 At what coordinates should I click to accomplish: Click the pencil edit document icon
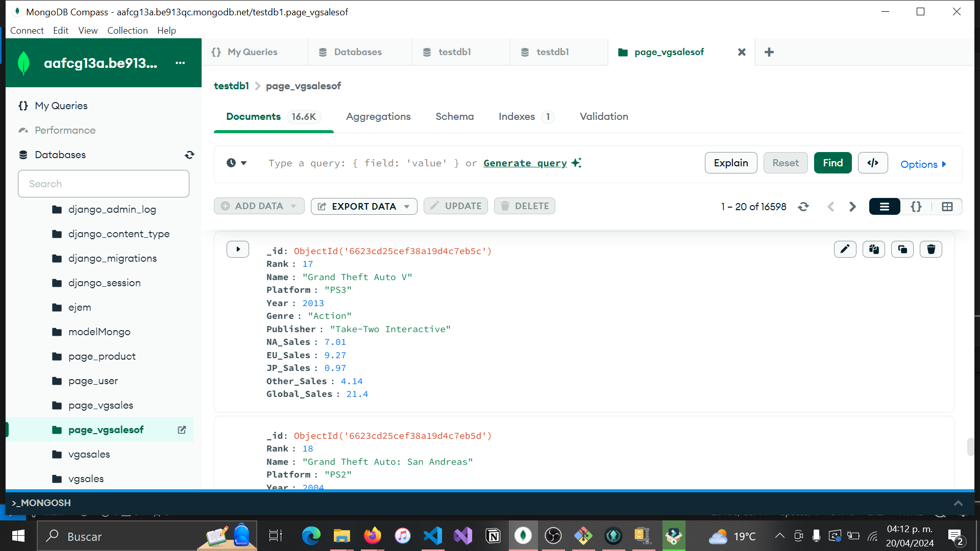845,249
